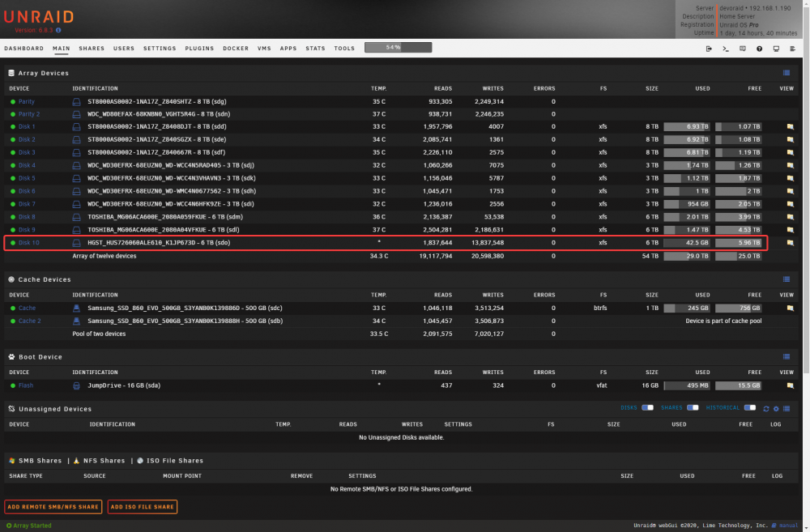Open Unassigned Devices settings gear

tap(776, 409)
